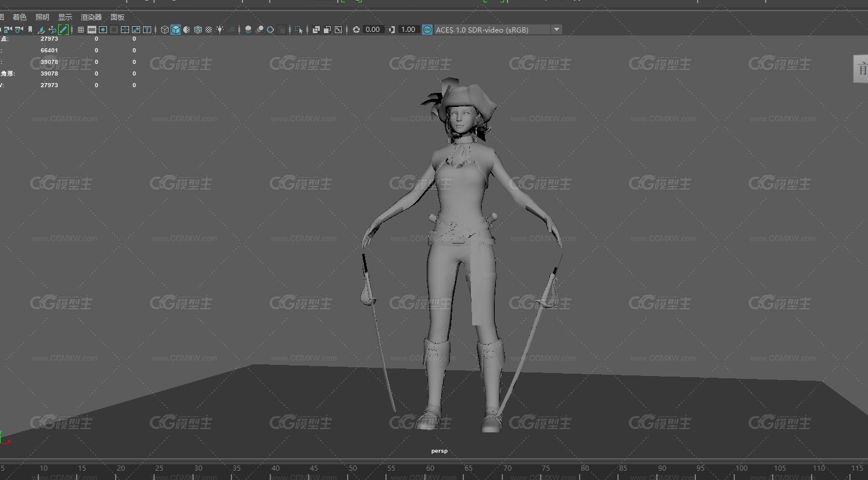Click the persp camera label
Viewport: 868px width, 480px height.
click(440, 451)
